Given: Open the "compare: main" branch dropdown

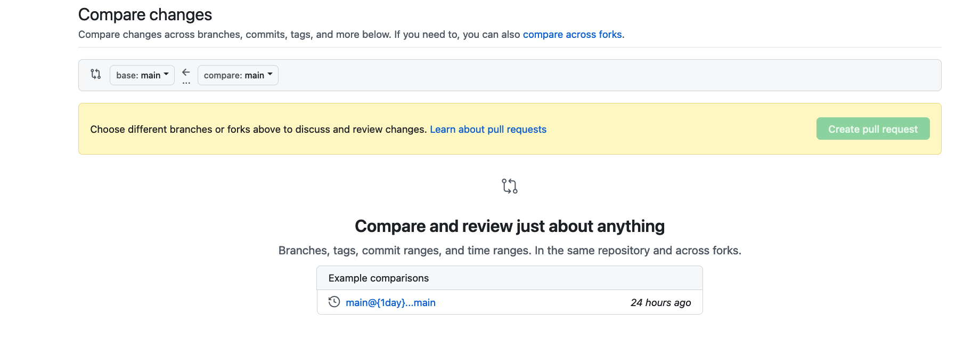Looking at the screenshot, I should click(238, 75).
